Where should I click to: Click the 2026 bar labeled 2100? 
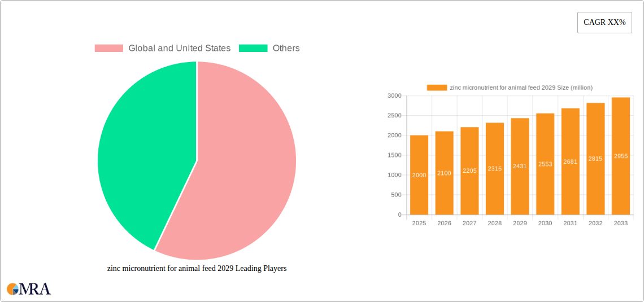[x=444, y=173]
